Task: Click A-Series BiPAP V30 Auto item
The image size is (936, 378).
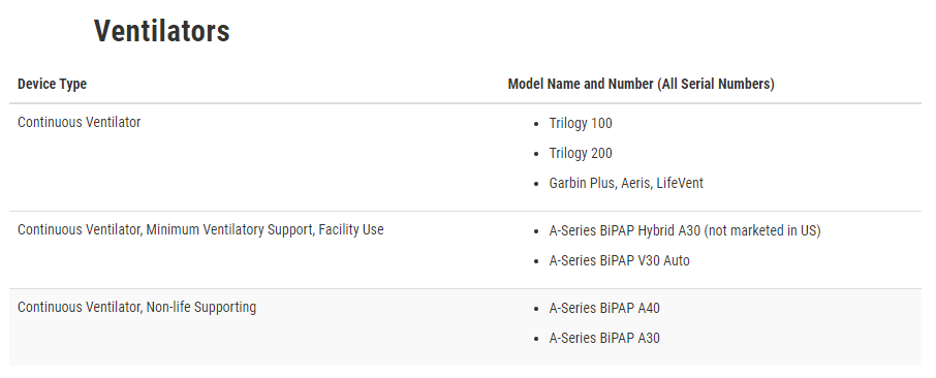Action: (619, 261)
